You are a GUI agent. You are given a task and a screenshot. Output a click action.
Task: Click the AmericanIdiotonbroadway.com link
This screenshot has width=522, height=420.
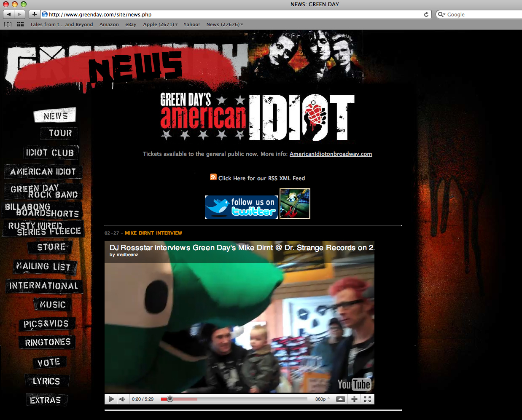(x=331, y=154)
